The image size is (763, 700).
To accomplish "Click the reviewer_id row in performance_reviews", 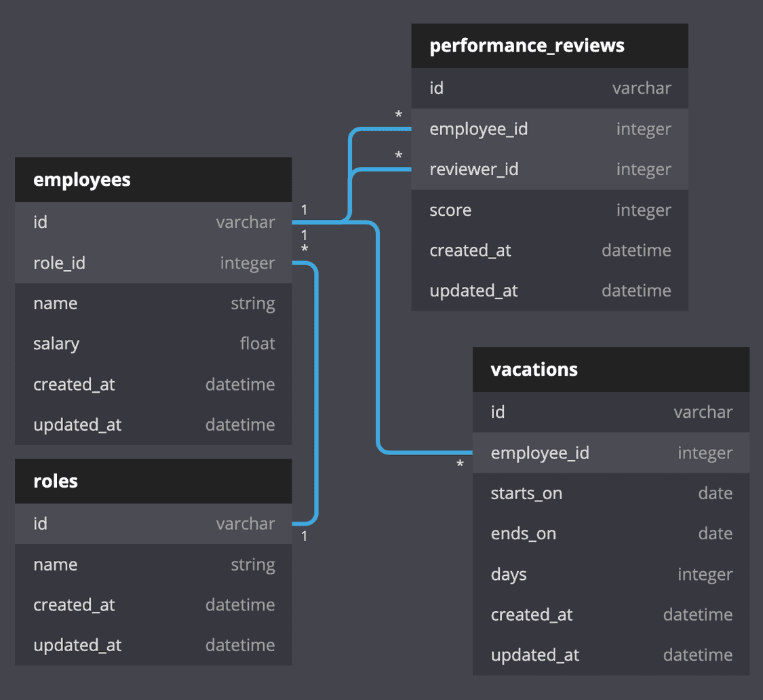I will coord(549,169).
